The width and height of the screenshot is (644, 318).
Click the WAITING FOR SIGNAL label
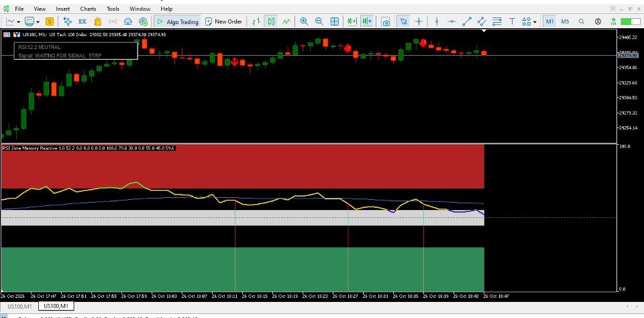[x=60, y=56]
